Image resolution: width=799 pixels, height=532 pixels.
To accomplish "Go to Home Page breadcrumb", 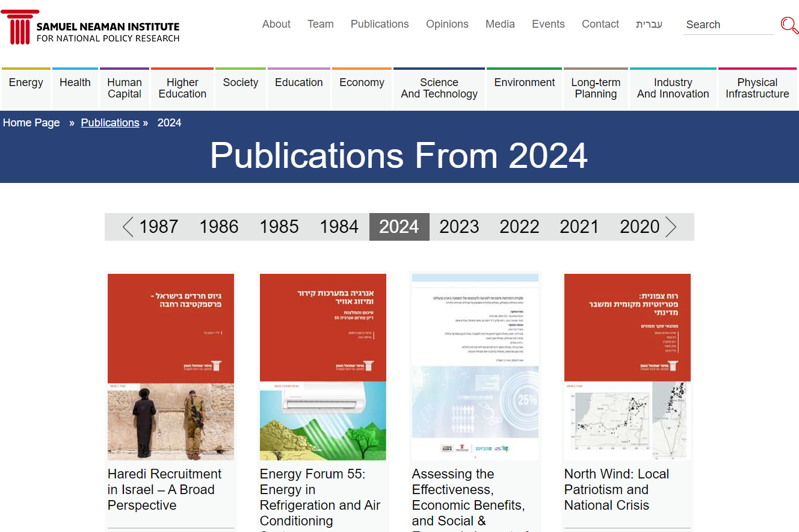I will pyautogui.click(x=31, y=123).
